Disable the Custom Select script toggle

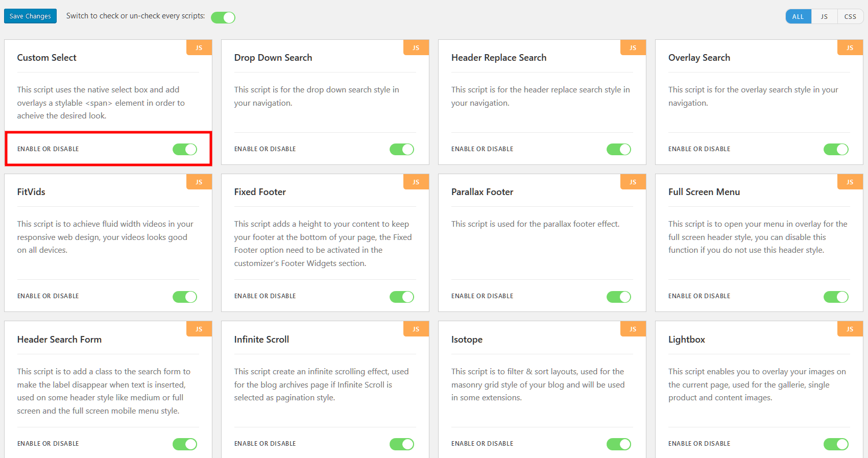click(185, 149)
